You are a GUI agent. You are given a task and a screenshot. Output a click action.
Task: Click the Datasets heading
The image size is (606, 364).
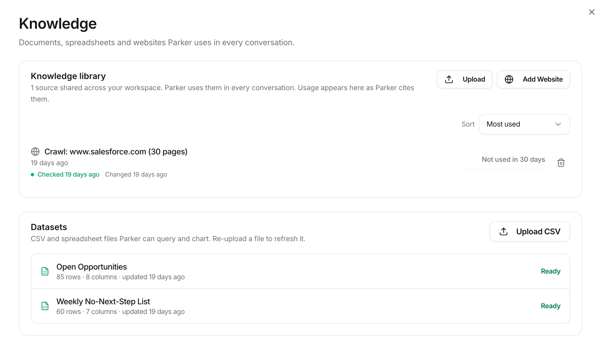click(49, 227)
